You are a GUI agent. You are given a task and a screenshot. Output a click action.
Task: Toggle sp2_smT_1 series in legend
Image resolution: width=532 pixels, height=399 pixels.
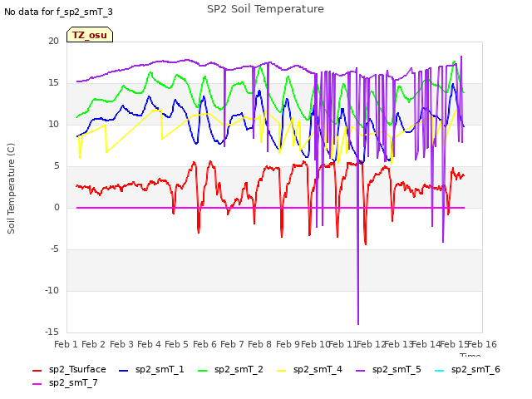[x=151, y=369]
